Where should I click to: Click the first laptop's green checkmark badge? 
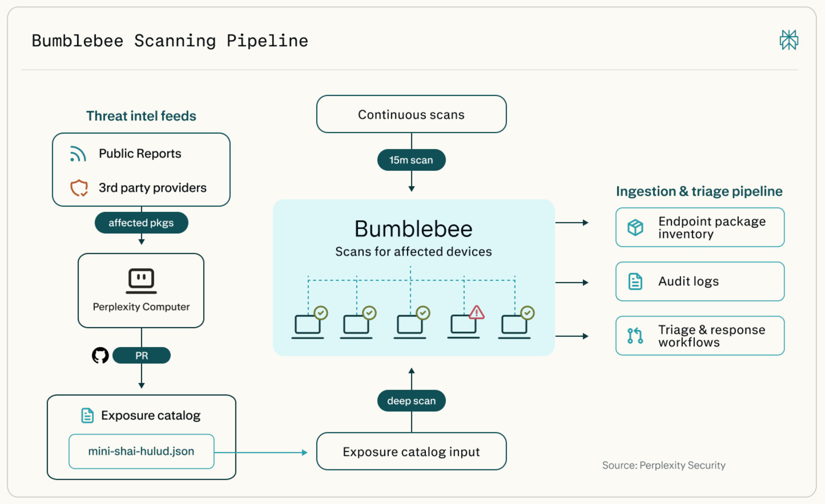coord(321,313)
